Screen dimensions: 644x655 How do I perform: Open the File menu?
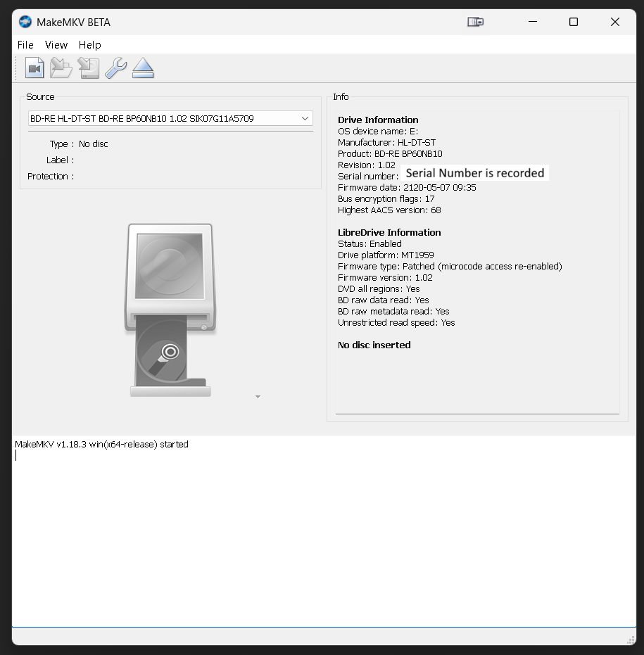[x=25, y=45]
